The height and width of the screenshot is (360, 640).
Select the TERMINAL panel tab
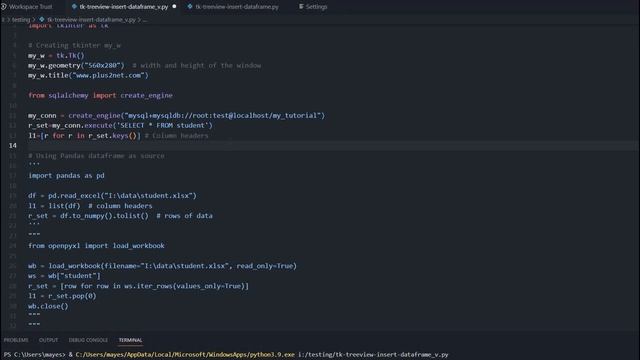130,340
